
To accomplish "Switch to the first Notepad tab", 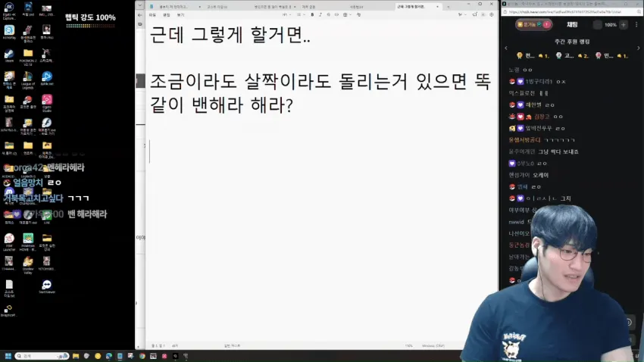I will [174, 7].
